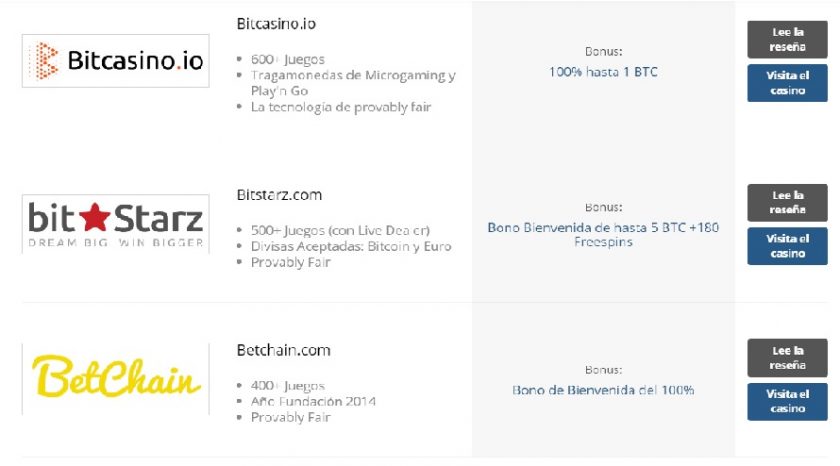This screenshot has height=466, width=840.
Task: Click Visita el casino for Betchain
Action: click(787, 401)
